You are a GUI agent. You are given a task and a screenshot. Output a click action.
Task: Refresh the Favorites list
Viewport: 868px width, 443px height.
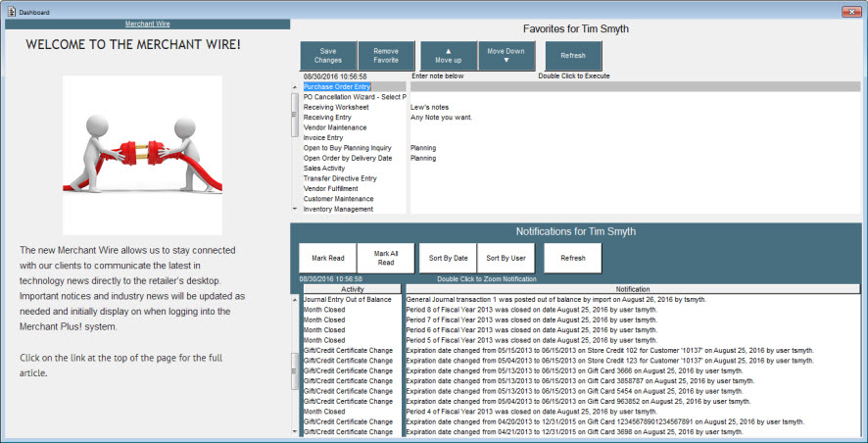coord(573,55)
